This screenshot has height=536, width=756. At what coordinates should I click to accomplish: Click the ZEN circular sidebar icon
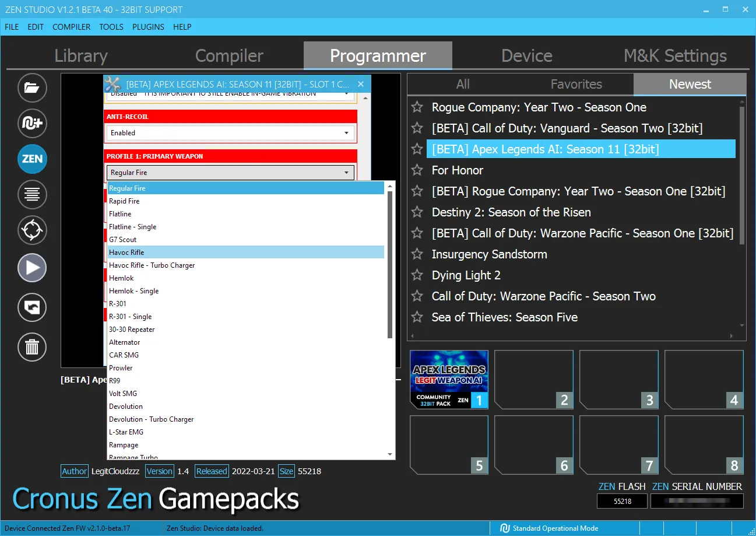(x=32, y=159)
